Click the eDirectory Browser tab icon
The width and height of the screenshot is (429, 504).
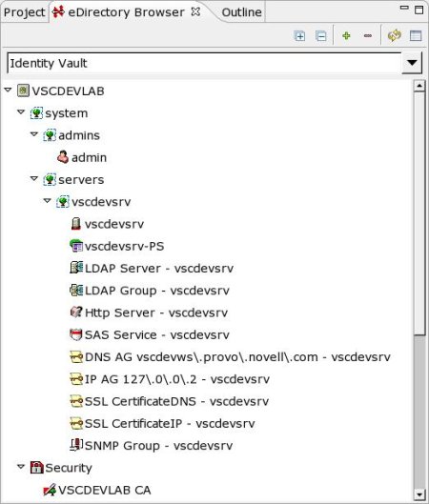click(58, 11)
